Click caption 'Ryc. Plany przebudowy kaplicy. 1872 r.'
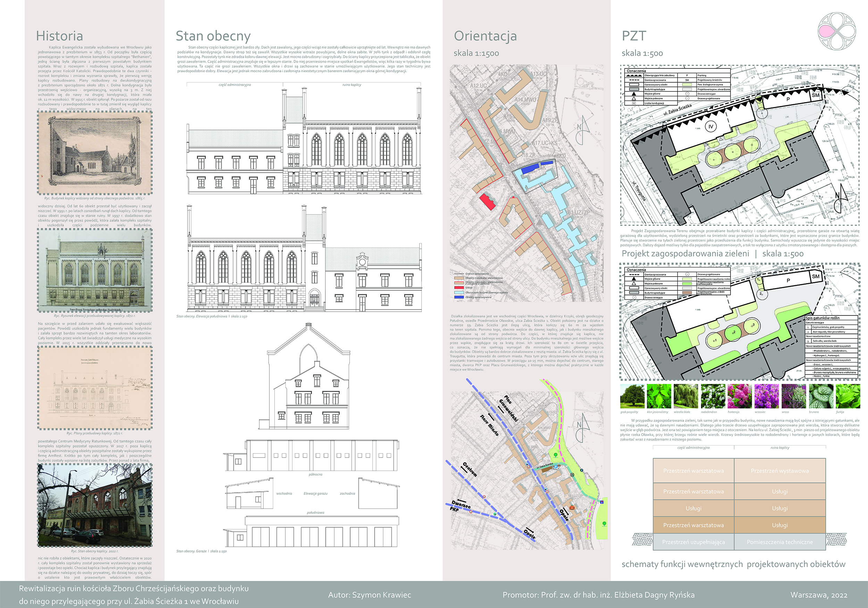The height and width of the screenshot is (608, 868). [94, 433]
